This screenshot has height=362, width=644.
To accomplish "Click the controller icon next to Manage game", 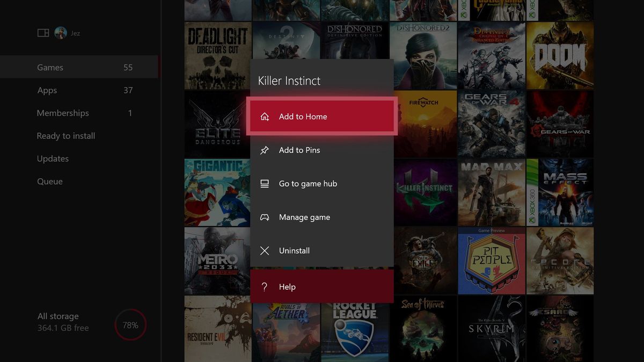I will 265,217.
